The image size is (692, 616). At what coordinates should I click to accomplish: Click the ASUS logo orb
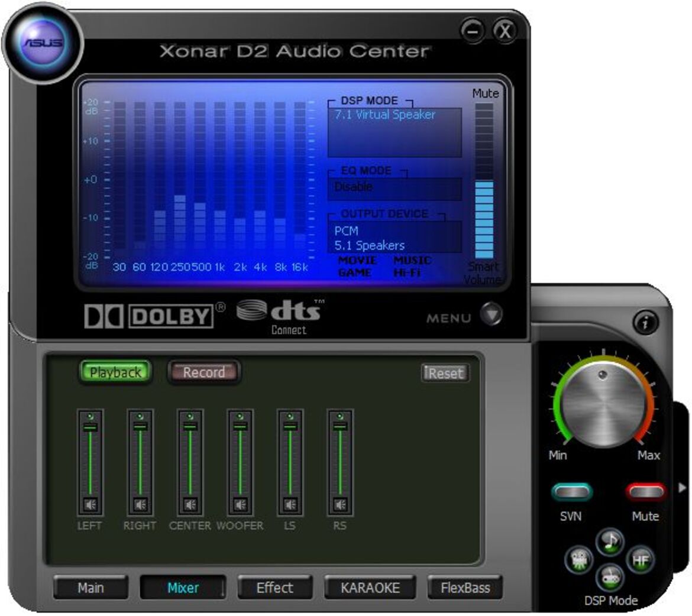43,43
